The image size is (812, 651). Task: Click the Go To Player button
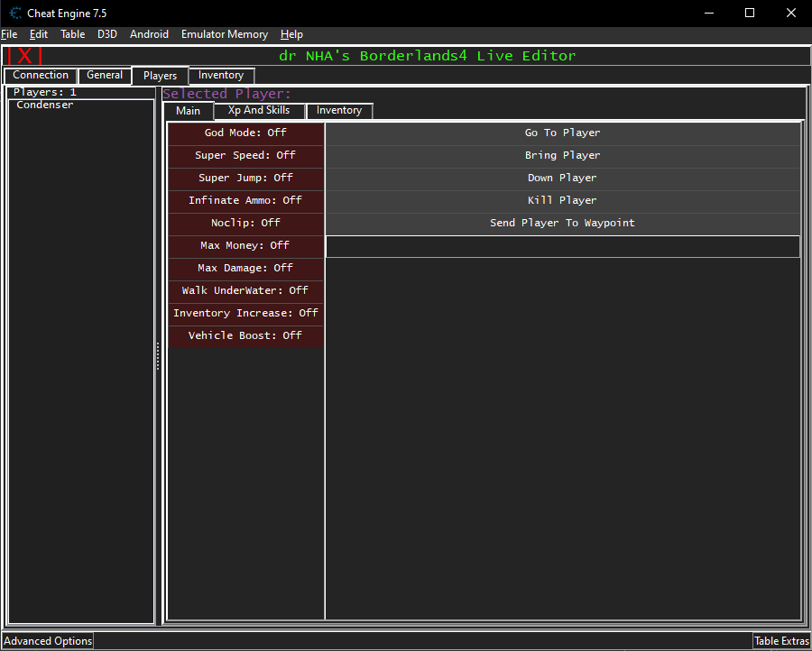(562, 133)
